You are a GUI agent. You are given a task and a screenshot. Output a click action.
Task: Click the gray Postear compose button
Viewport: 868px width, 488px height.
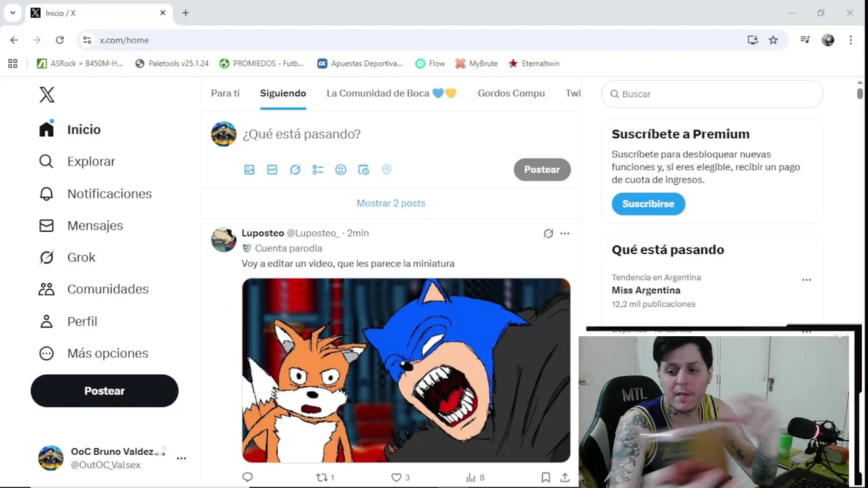[542, 169]
